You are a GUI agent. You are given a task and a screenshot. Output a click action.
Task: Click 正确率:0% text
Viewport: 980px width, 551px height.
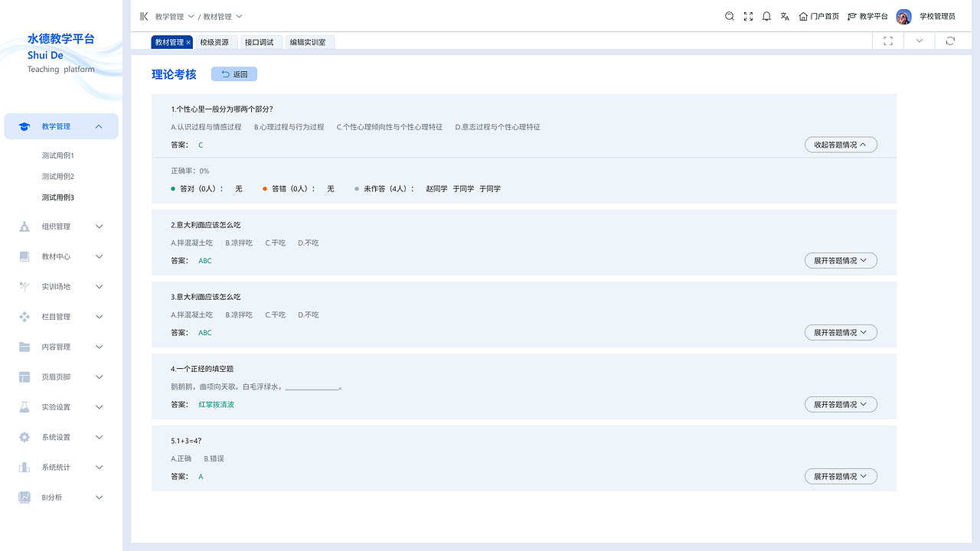pyautogui.click(x=190, y=171)
